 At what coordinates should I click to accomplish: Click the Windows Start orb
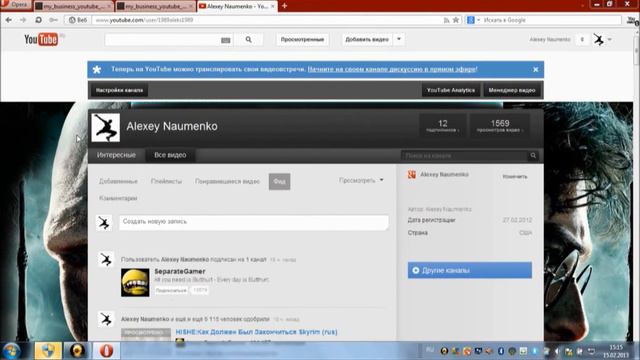12,351
